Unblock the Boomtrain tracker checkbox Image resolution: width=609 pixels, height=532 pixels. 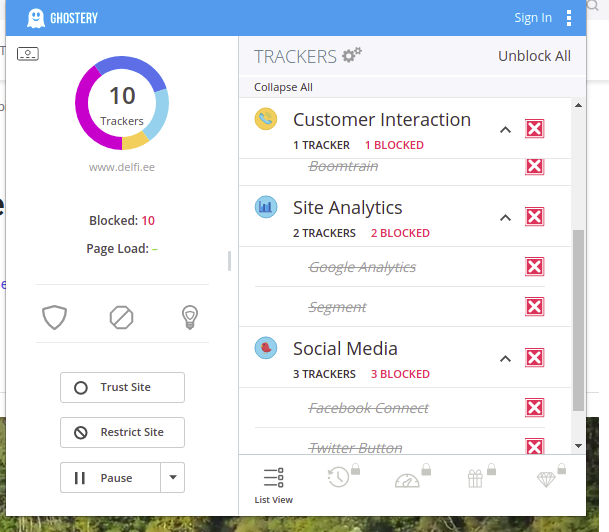coord(534,167)
